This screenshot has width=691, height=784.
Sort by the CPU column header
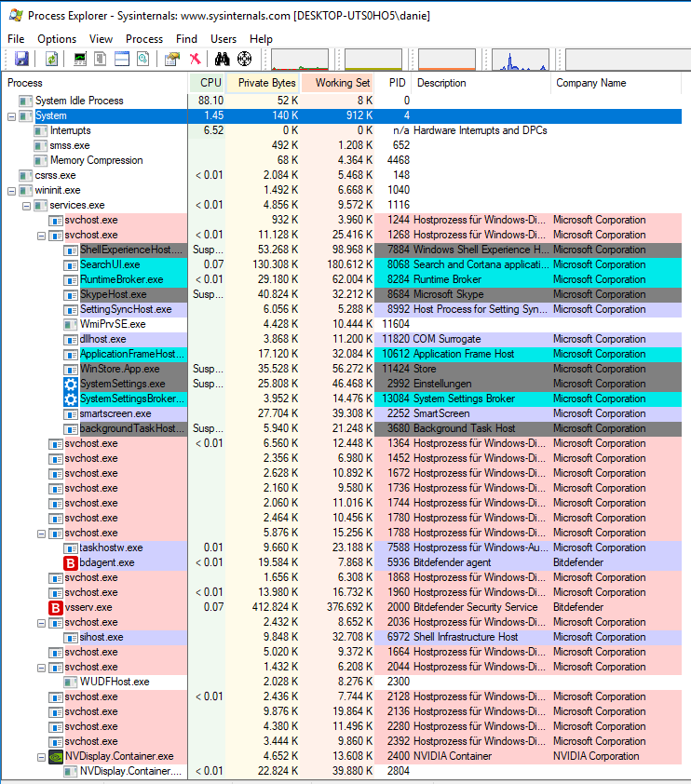pyautogui.click(x=207, y=83)
